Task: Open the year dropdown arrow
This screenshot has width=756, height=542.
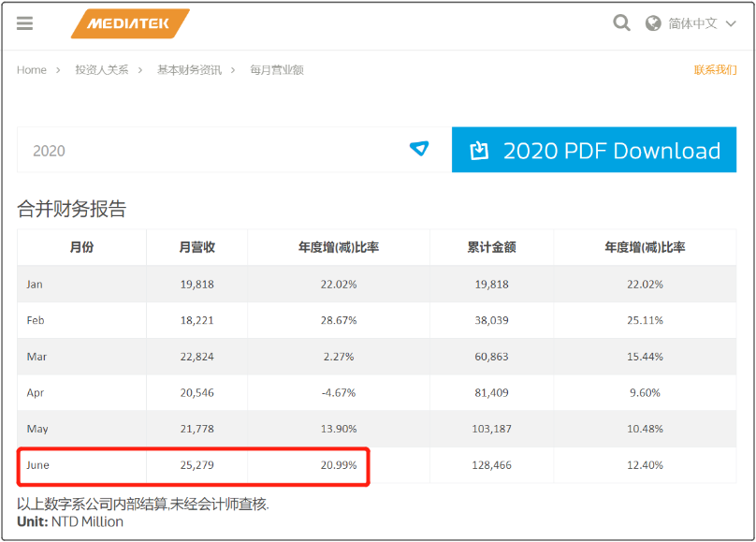Action: click(x=419, y=149)
